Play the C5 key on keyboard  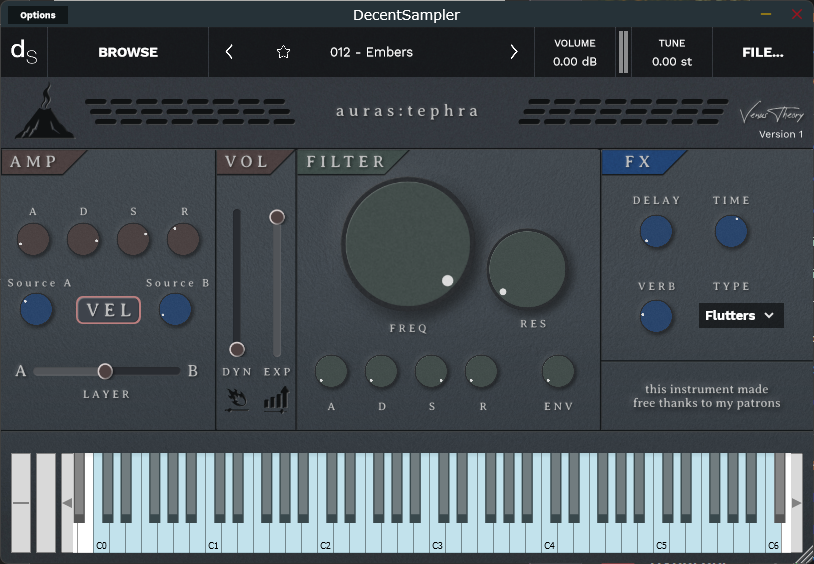coord(661,538)
